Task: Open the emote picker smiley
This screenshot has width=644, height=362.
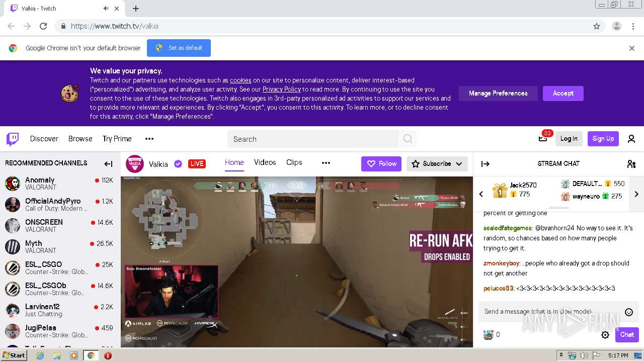Action: click(x=629, y=312)
